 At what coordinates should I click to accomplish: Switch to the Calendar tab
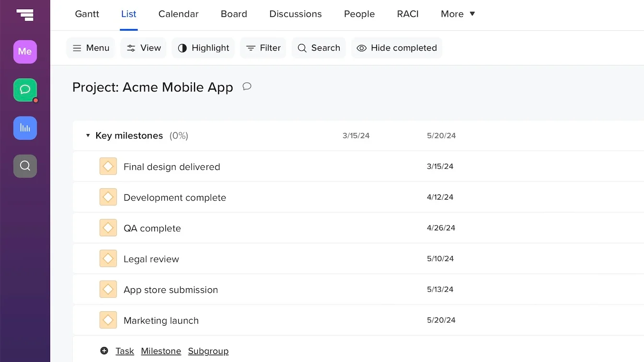click(x=178, y=14)
